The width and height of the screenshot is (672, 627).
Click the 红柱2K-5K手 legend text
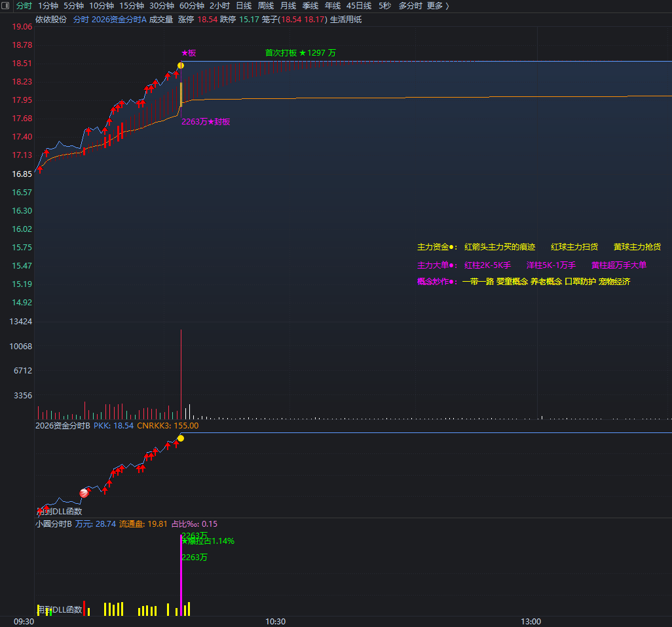click(x=488, y=265)
